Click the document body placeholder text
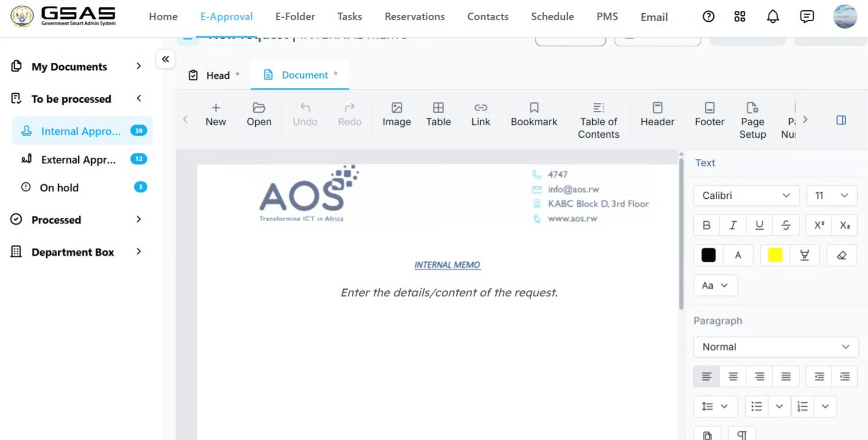 pyautogui.click(x=449, y=293)
